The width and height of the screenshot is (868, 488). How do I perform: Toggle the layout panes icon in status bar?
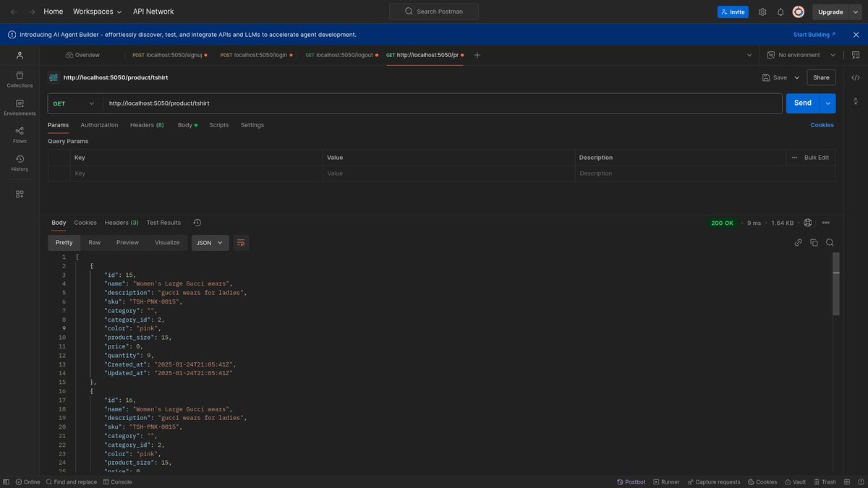846,481
